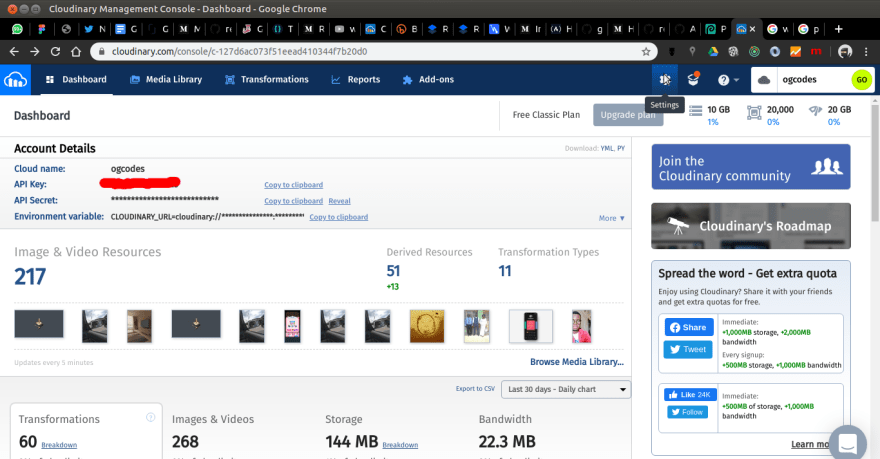880x459 pixels.
Task: Click the Facebook Share button
Action: click(x=689, y=327)
